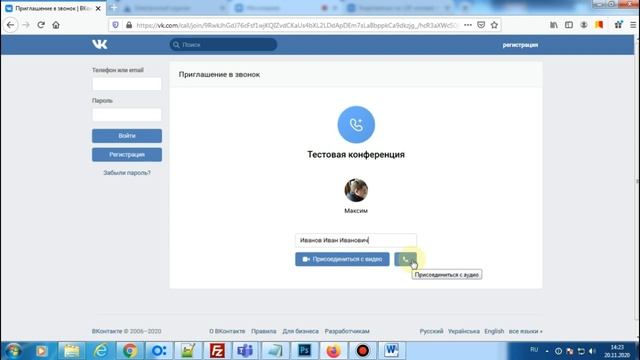Click the taskbar clock showing 14:23

617,351
